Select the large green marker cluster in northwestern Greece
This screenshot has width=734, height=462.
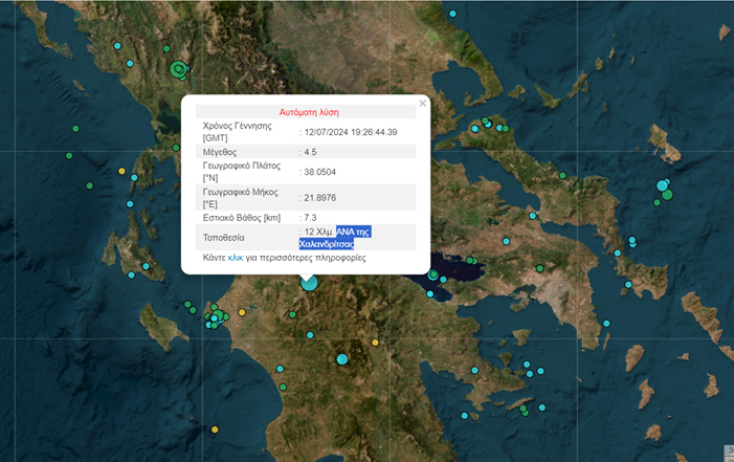click(x=178, y=69)
